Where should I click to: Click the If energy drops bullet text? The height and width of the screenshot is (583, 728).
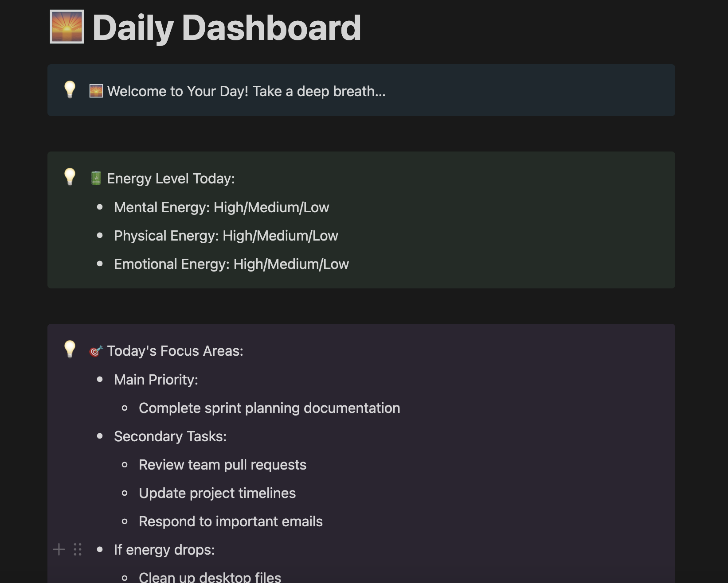[x=164, y=550]
